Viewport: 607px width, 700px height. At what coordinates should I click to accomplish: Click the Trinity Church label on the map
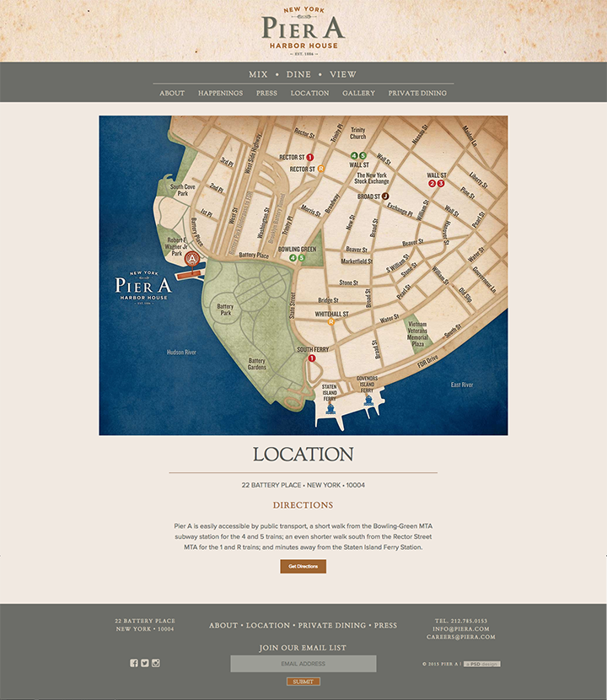point(357,133)
